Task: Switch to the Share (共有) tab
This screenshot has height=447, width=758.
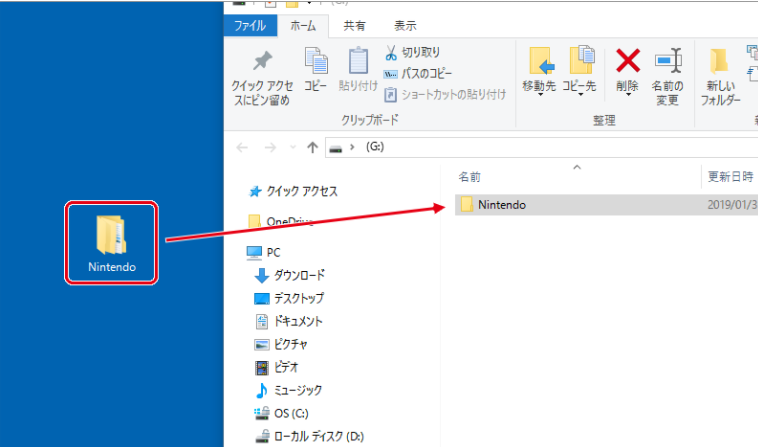Action: tap(354, 26)
